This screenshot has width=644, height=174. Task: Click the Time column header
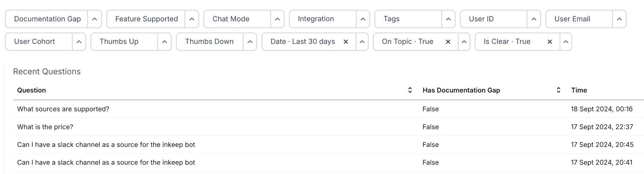tap(579, 90)
